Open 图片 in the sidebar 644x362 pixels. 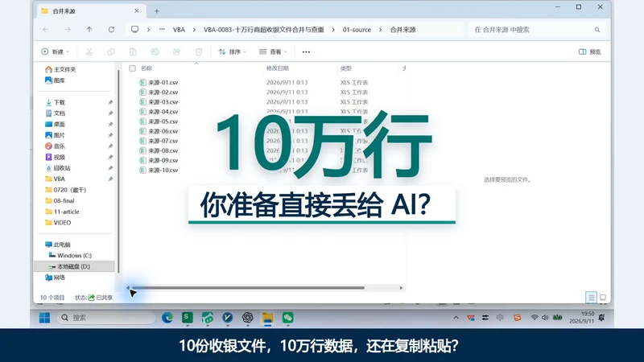pyautogui.click(x=55, y=135)
